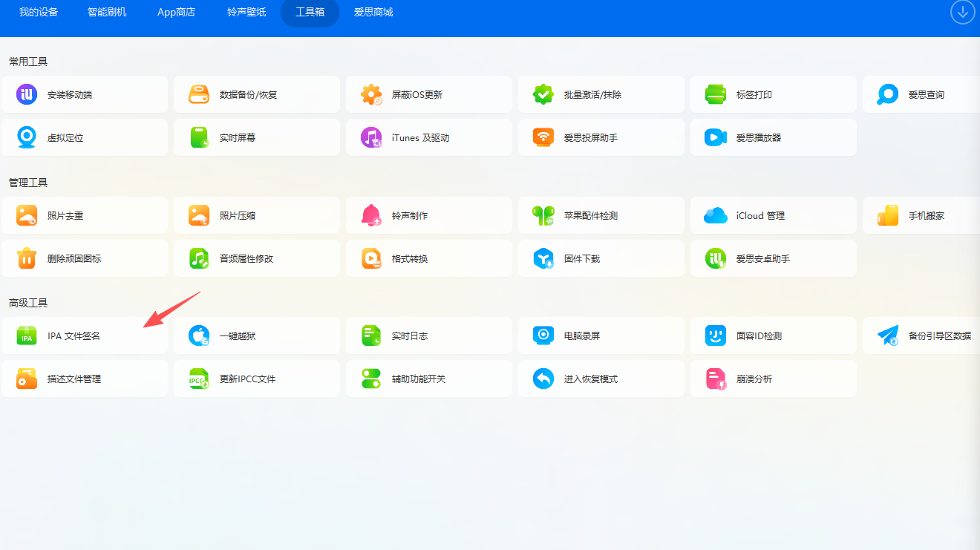Click the 一键越狱 jailbreak icon
The width and height of the screenshot is (980, 550).
[199, 336]
